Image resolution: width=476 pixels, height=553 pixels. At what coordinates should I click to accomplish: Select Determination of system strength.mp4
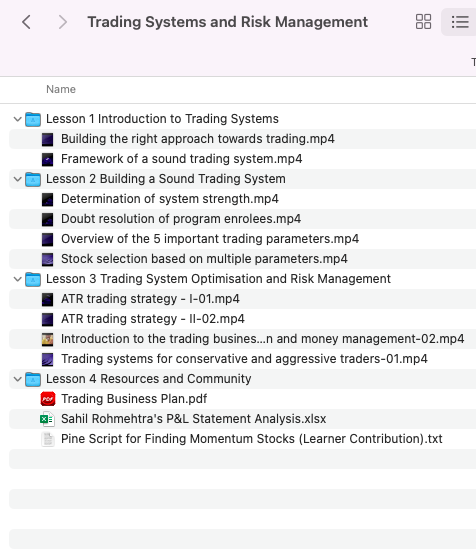(x=242, y=199)
